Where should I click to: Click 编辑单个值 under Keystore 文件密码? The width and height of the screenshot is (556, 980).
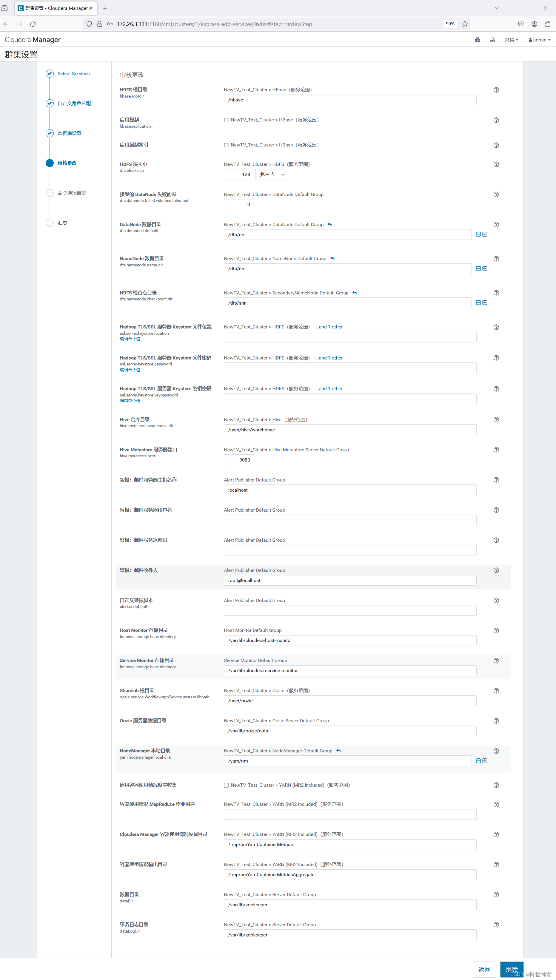pos(130,370)
